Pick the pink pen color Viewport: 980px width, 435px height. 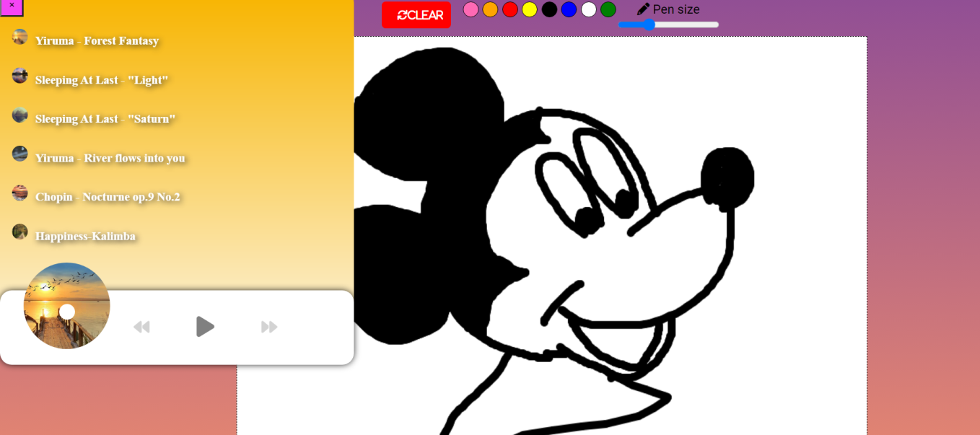point(471,9)
